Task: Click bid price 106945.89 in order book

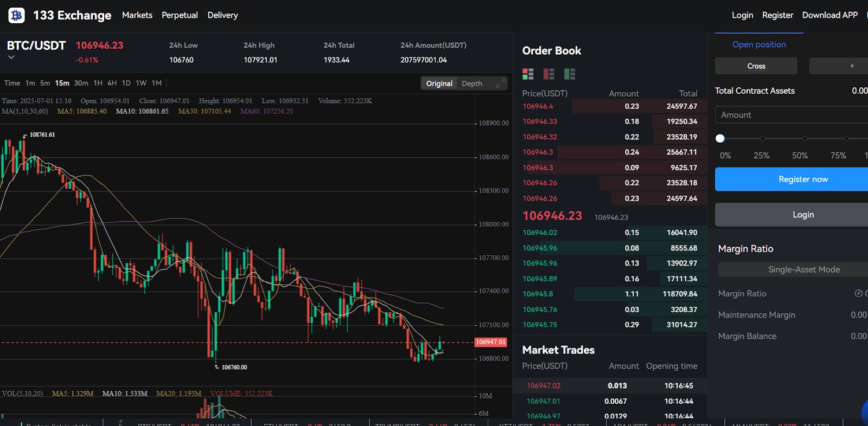Action: 540,279
